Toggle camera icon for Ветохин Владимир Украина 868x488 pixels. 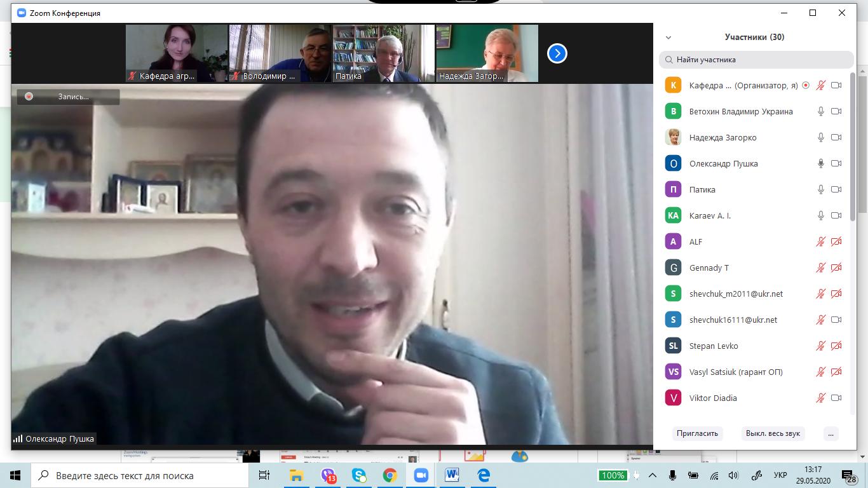[x=836, y=111]
